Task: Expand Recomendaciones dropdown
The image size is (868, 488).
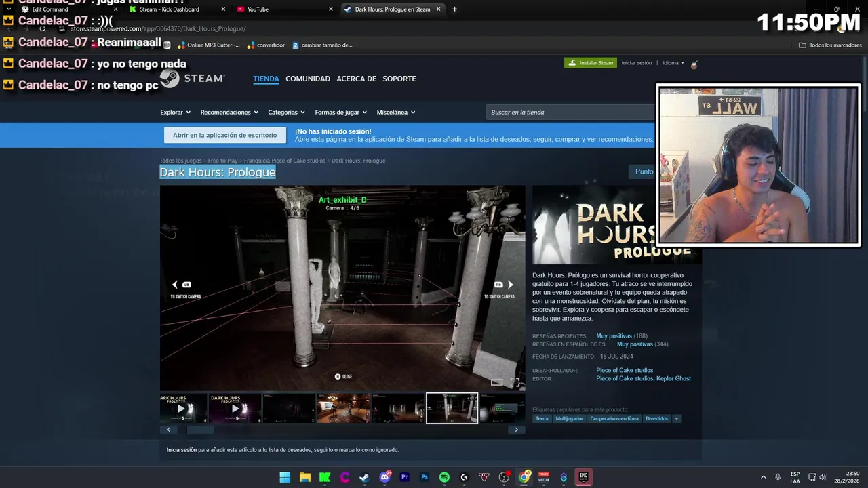Action: click(229, 113)
